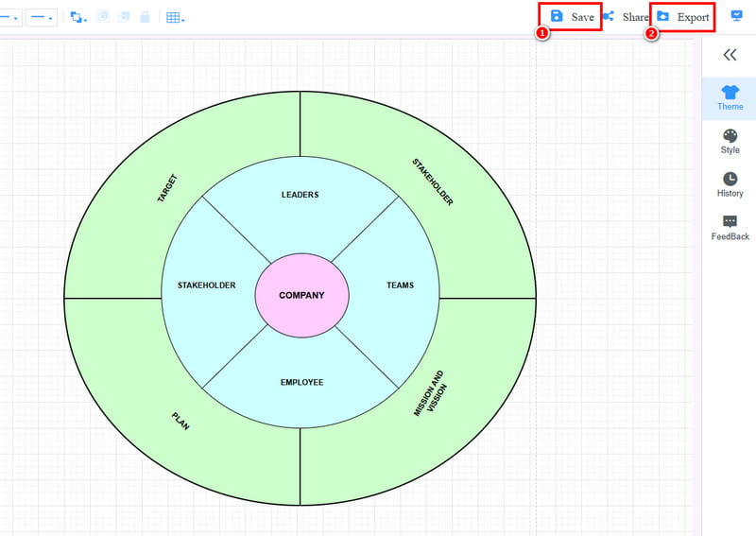
Task: Collapse the right sidebar with double chevron
Action: (x=730, y=55)
